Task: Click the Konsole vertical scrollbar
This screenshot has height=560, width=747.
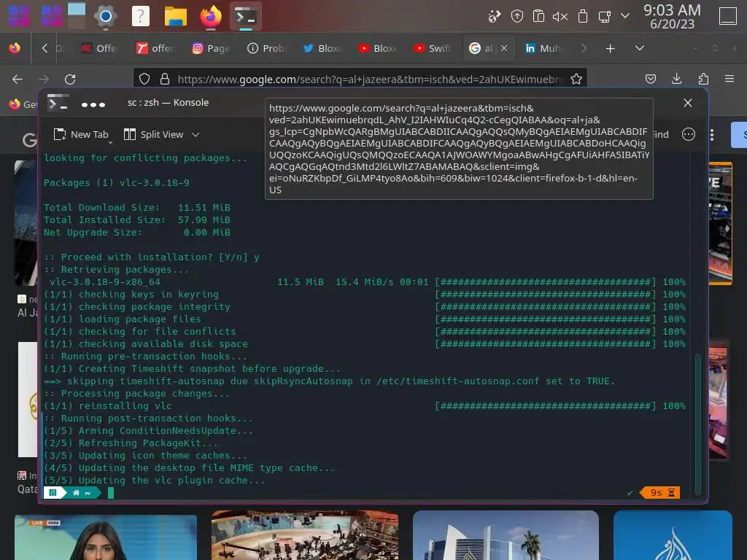Action: 698,424
